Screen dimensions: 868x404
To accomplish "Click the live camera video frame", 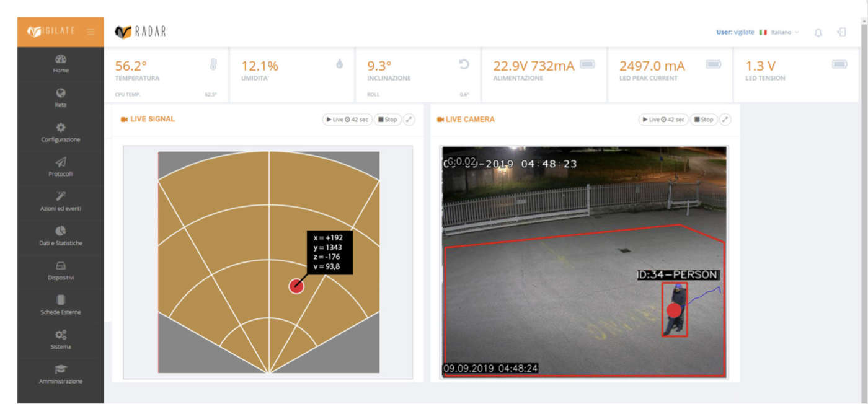I will pyautogui.click(x=583, y=261).
